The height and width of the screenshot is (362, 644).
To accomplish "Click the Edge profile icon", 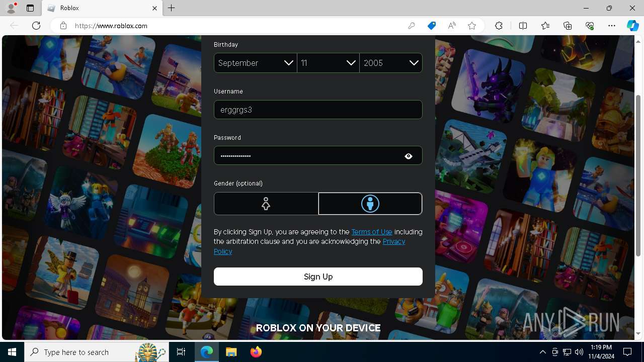I will click(11, 8).
